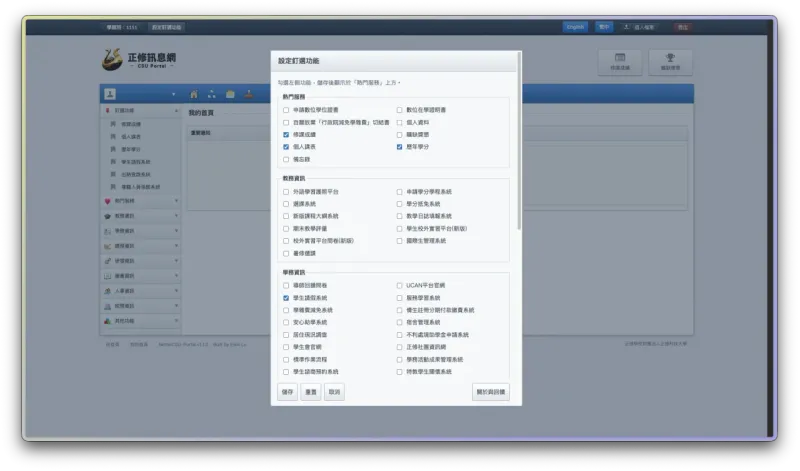
Task: Click the icon beside 圖書資訊 in sidebar
Action: click(107, 276)
